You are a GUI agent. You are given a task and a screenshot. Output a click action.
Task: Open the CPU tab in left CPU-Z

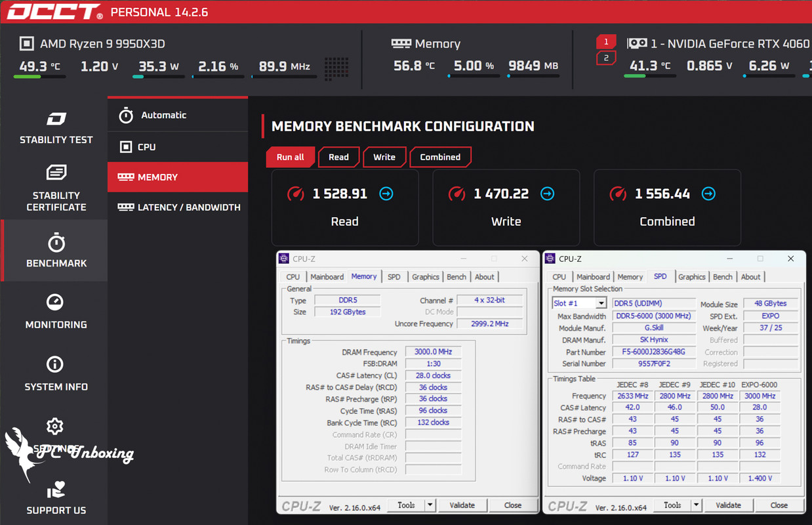point(293,277)
